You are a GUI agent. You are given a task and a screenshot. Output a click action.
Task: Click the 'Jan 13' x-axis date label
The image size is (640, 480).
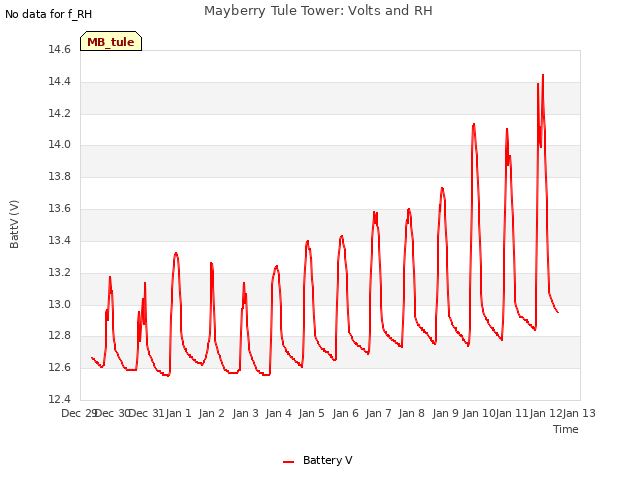(579, 413)
